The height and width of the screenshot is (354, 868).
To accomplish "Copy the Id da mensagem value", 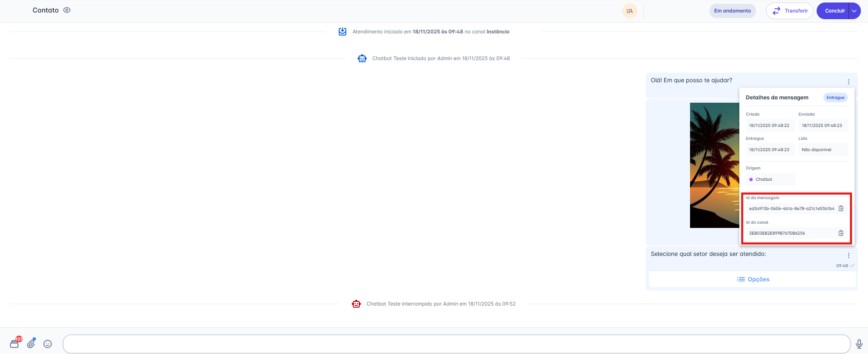I will pos(841,208).
